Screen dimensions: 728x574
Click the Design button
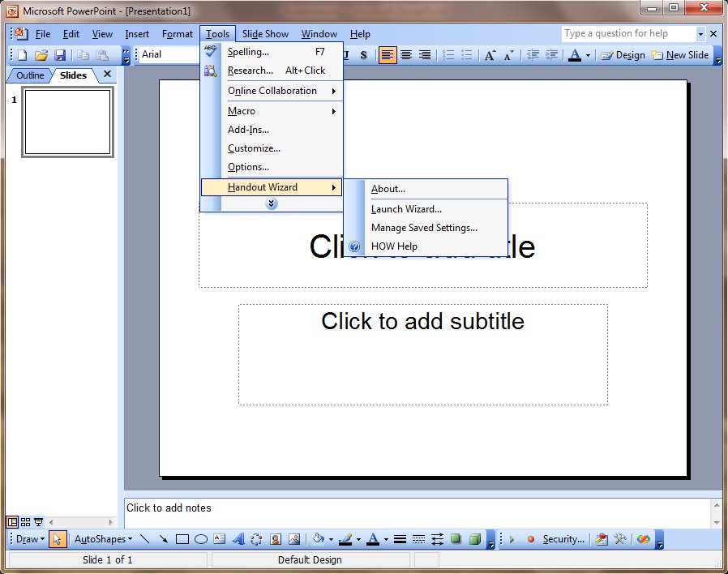click(x=623, y=55)
